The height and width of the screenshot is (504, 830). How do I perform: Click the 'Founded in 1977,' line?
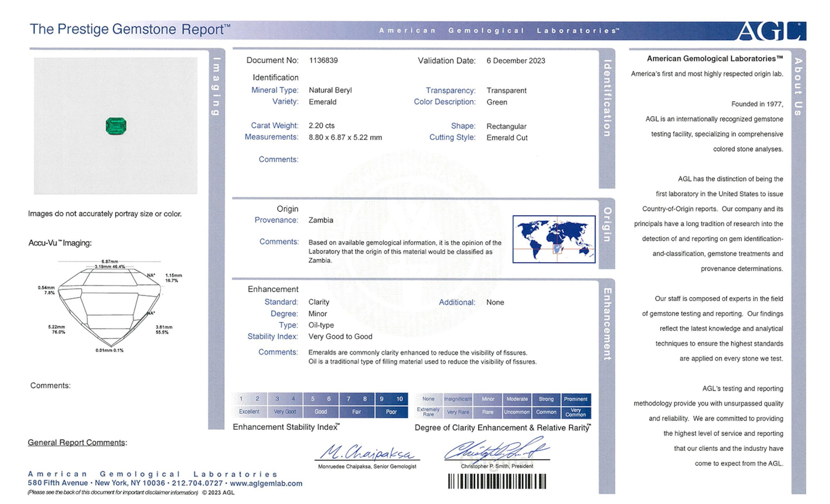click(757, 104)
